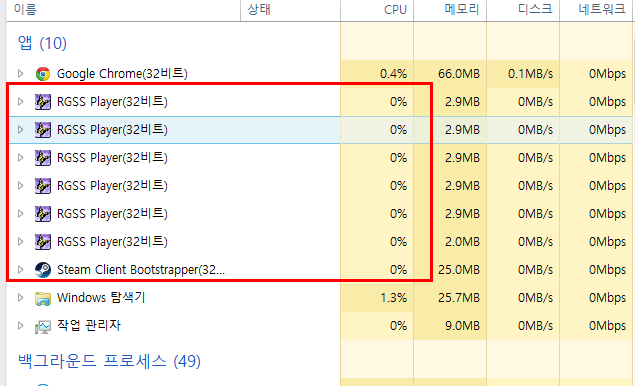Expand the RGSS Player entry just below Chrome

20,102
